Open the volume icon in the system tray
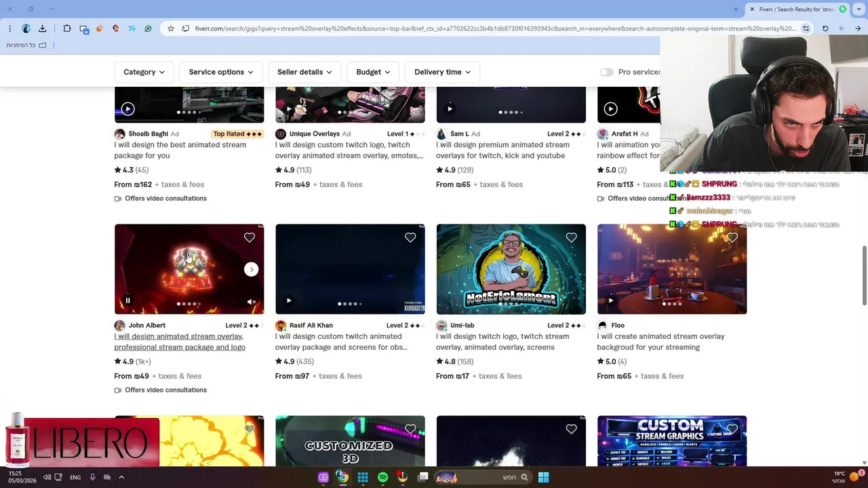This screenshot has height=488, width=868. tap(47, 477)
